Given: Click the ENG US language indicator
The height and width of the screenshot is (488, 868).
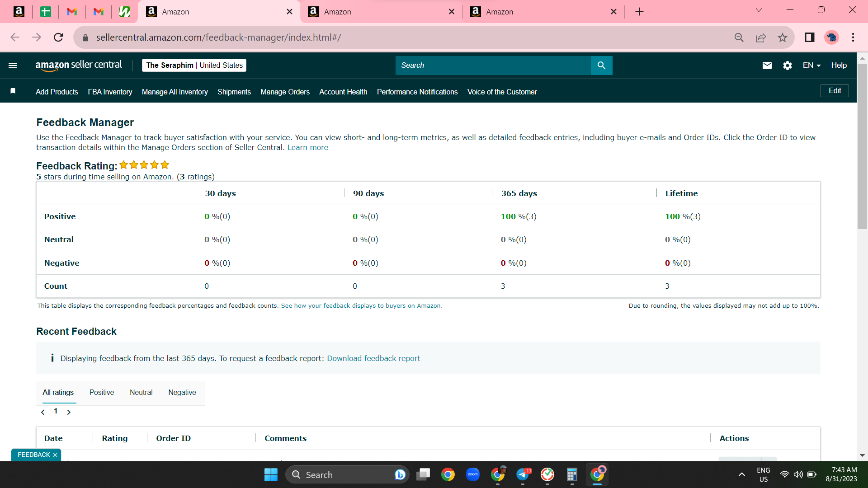Looking at the screenshot, I should click(764, 475).
